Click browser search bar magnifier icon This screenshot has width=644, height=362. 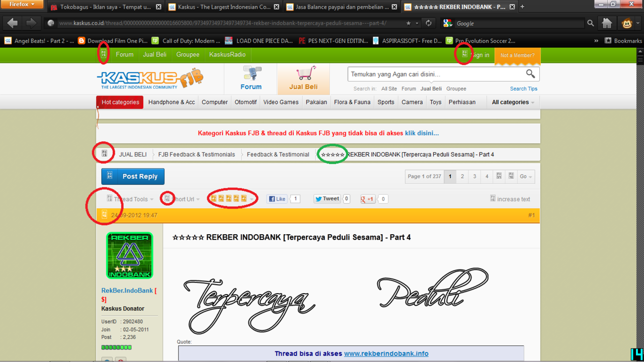590,23
